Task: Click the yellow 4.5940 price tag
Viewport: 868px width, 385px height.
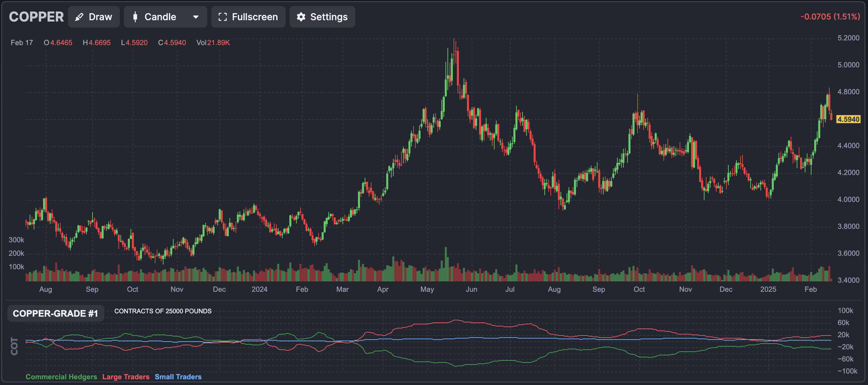Action: pos(848,119)
